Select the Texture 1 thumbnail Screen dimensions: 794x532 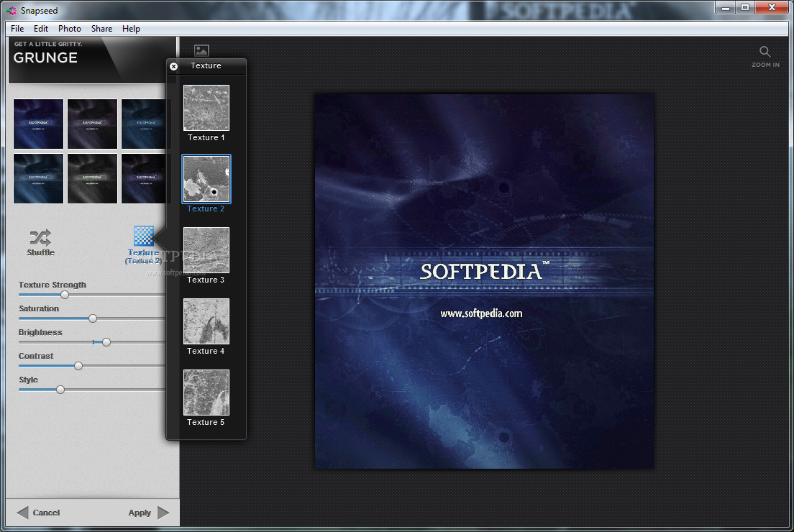[x=206, y=108]
